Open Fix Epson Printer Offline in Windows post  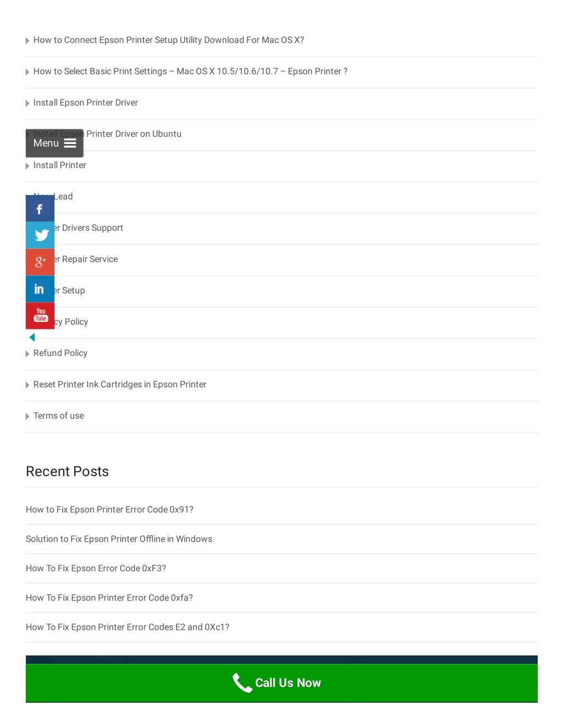(119, 539)
